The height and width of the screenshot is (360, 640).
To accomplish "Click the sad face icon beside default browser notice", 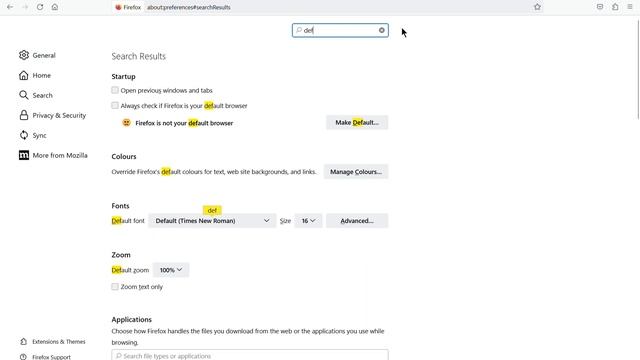I will click(127, 122).
